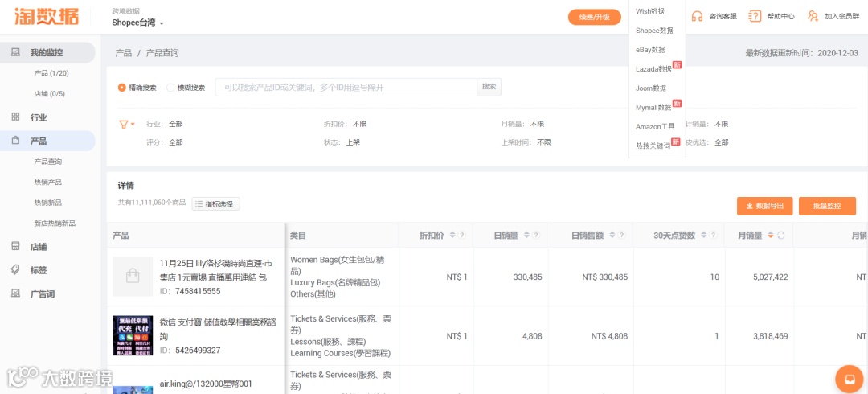Choose Lazada数据 menu entry
Viewport: 868px width, 394px height.
(653, 69)
